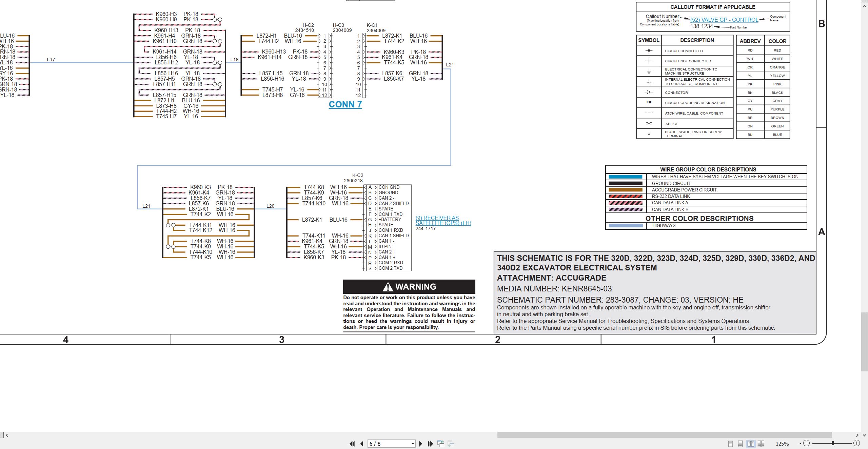The width and height of the screenshot is (868, 449).
Task: Switch to continuous page view
Action: [741, 444]
